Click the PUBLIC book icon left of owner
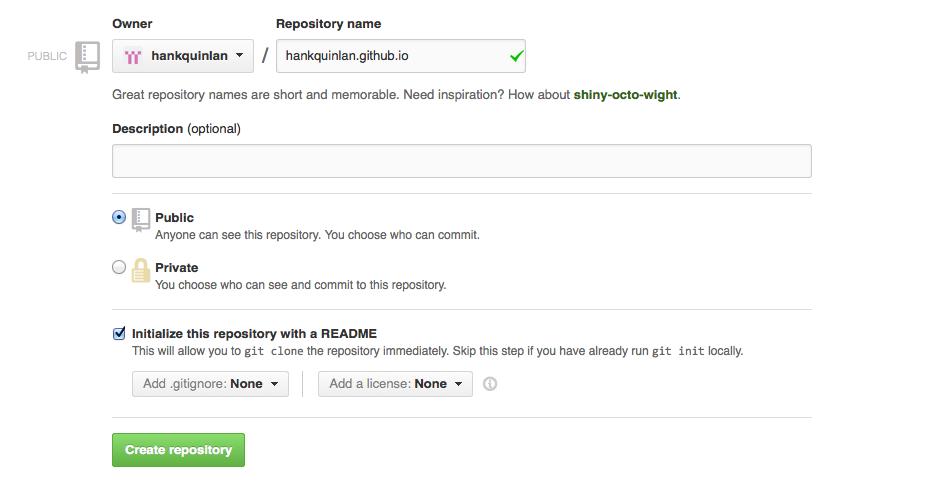The width and height of the screenshot is (938, 499). (x=88, y=56)
